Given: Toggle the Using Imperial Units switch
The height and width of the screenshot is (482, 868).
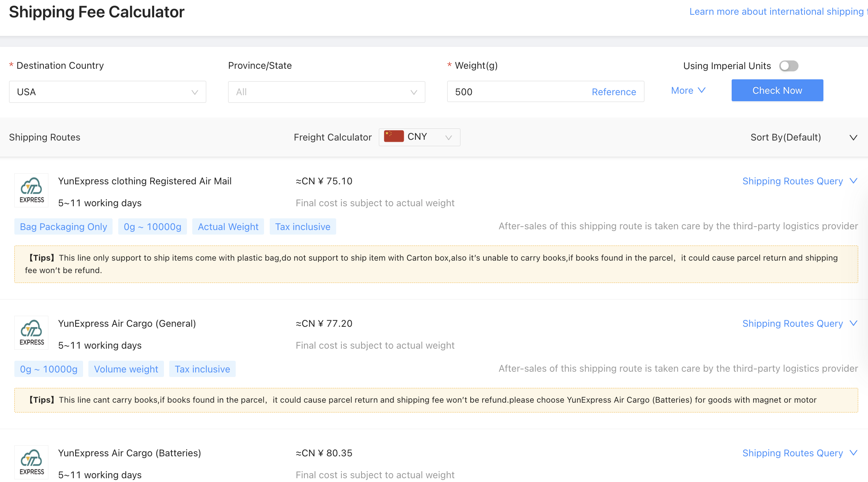Looking at the screenshot, I should [x=789, y=66].
